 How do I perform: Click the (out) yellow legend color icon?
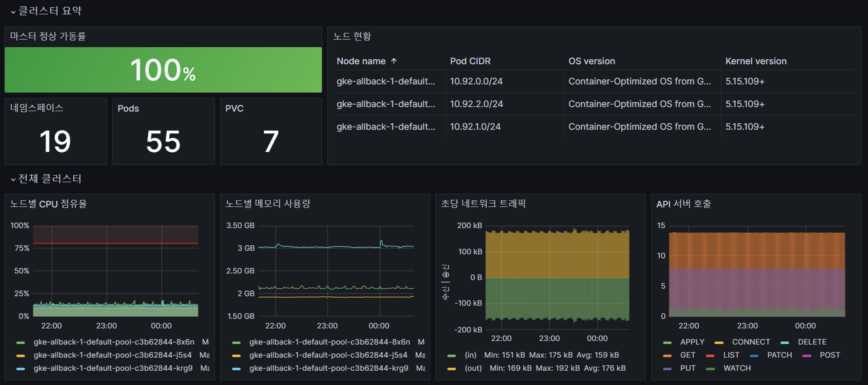tap(452, 369)
